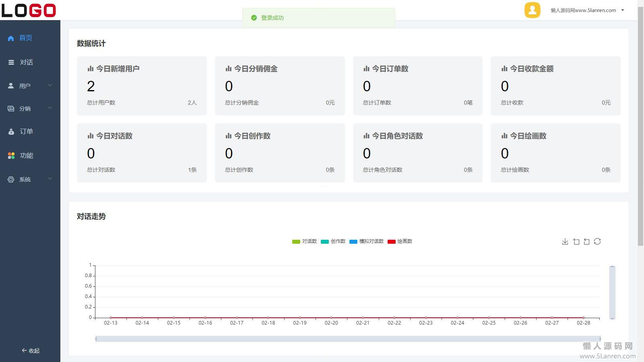Hide the 创作数 series in legend
The image size is (644, 362).
333,241
